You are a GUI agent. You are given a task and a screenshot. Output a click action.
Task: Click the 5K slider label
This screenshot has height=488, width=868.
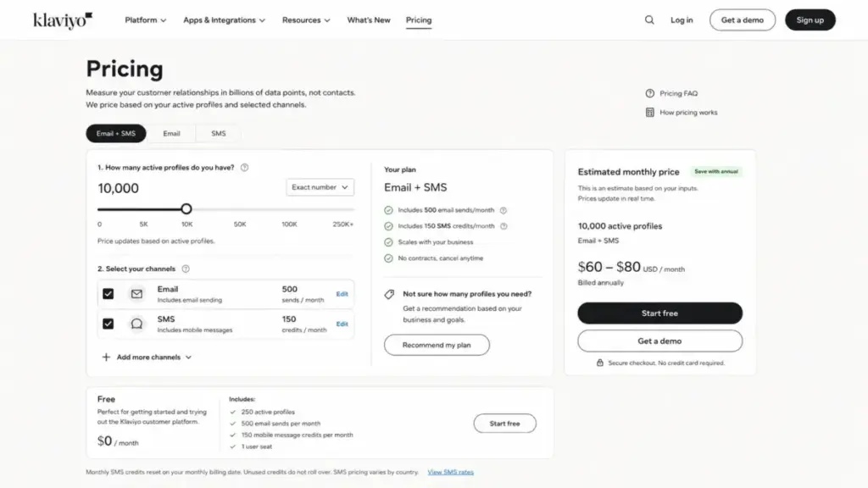click(x=144, y=225)
